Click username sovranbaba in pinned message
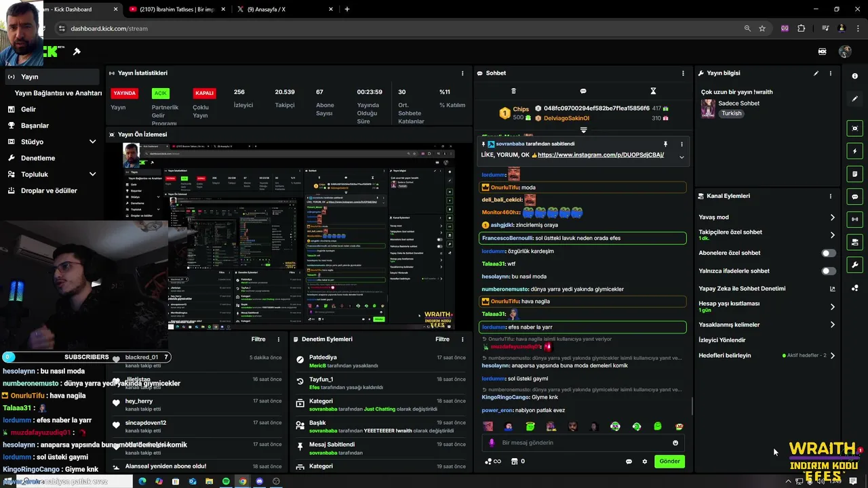This screenshot has width=868, height=488. click(x=509, y=144)
